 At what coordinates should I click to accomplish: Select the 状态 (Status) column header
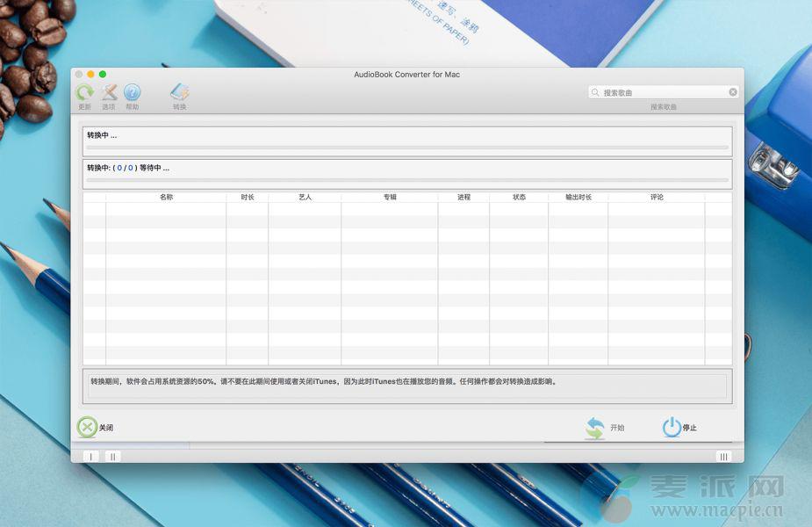click(x=519, y=198)
